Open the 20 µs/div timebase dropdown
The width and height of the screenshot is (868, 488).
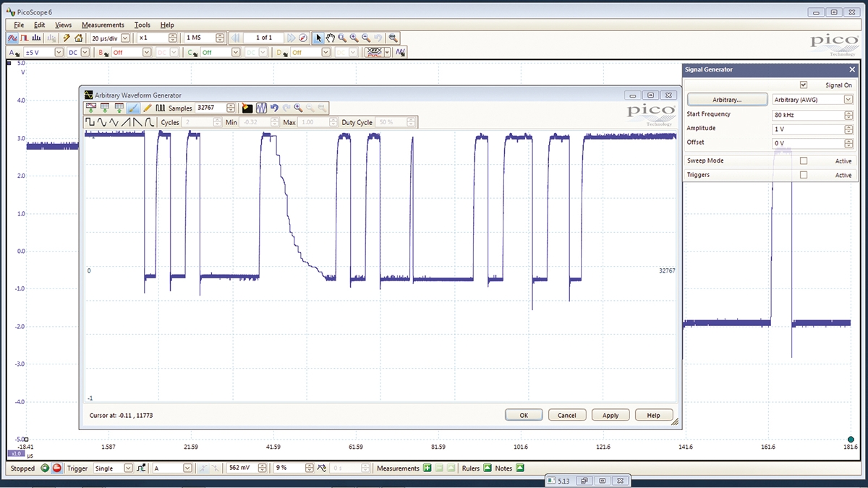tap(125, 37)
